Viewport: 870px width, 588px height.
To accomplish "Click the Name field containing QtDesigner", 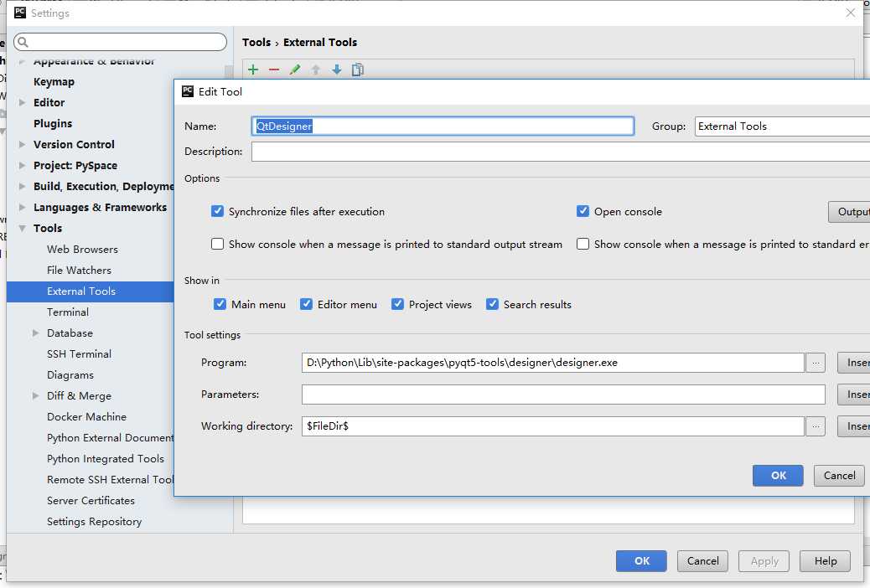I will [443, 126].
